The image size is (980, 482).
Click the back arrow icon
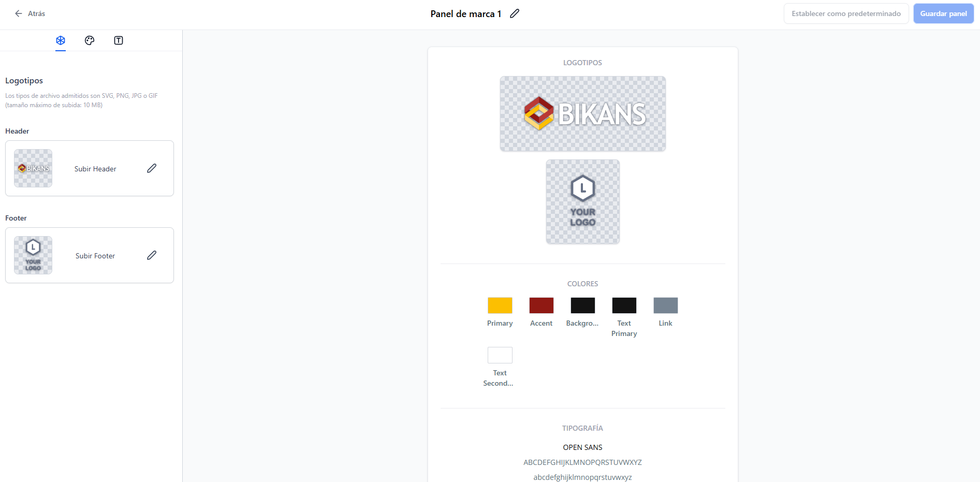click(x=19, y=13)
